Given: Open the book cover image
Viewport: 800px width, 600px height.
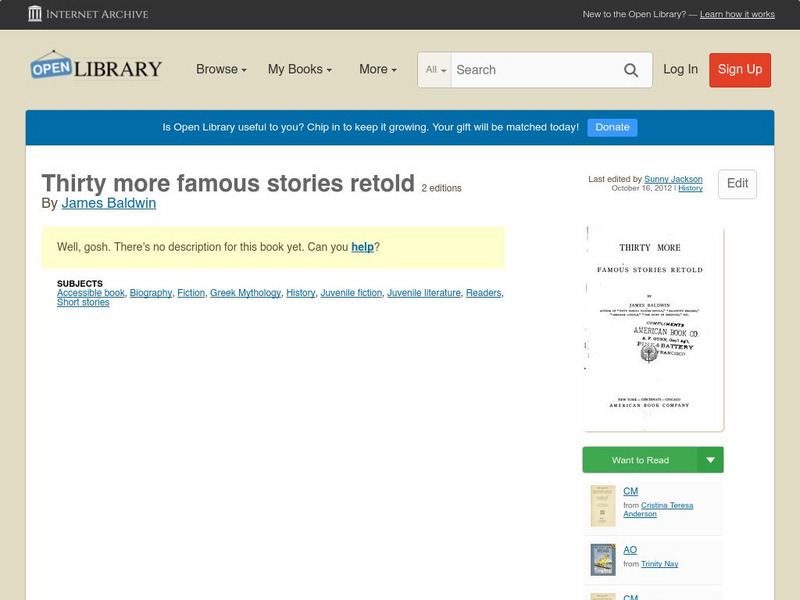Looking at the screenshot, I should (x=653, y=328).
